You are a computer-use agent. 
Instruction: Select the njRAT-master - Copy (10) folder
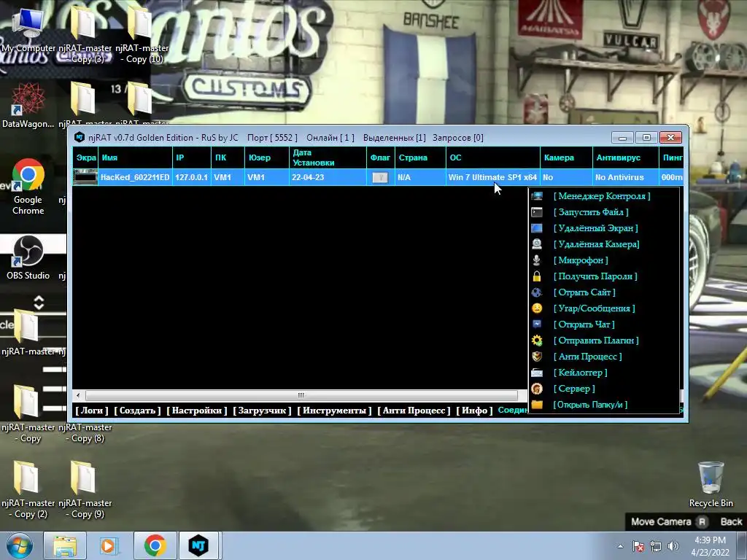(142, 34)
